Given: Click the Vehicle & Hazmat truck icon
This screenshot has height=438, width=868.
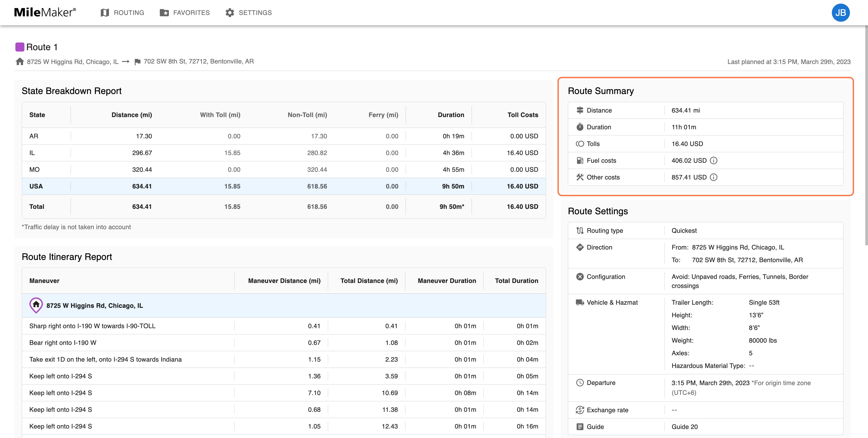Looking at the screenshot, I should 580,303.
